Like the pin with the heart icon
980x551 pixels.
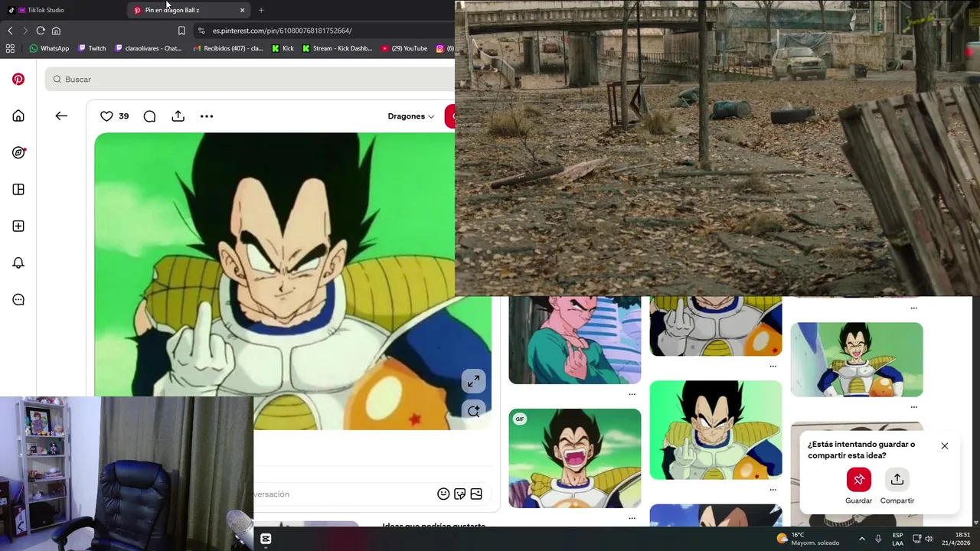pyautogui.click(x=106, y=116)
